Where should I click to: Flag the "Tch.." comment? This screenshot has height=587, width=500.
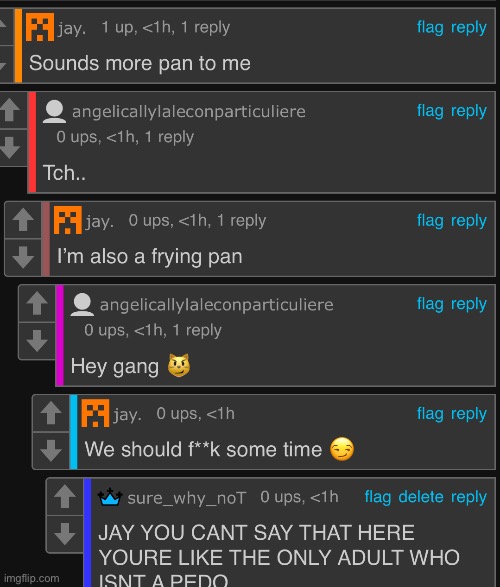tap(430, 111)
